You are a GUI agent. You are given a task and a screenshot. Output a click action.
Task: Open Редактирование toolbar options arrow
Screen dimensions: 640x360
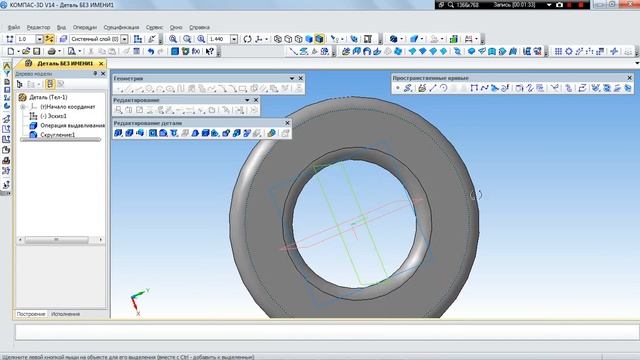(x=247, y=100)
